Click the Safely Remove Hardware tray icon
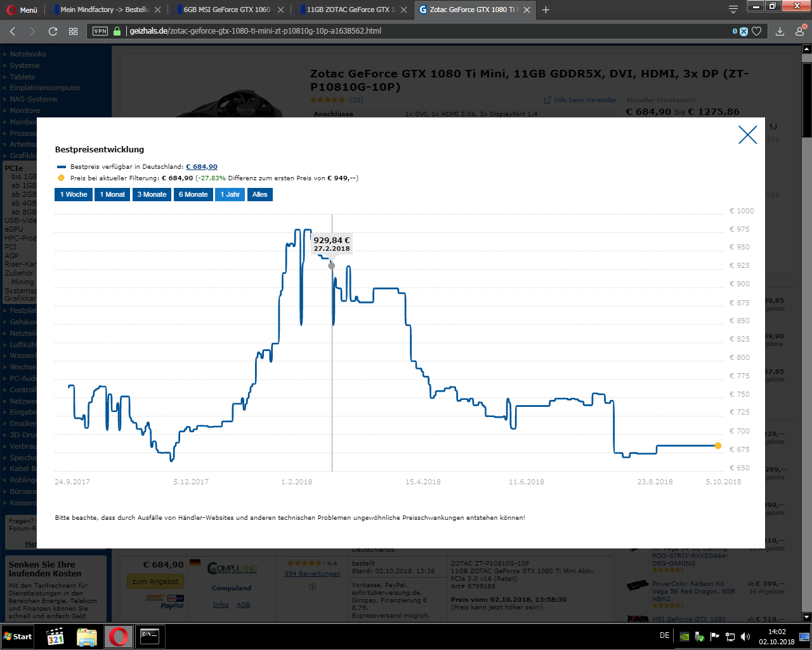Screen dimensions: 812x650 (700, 637)
